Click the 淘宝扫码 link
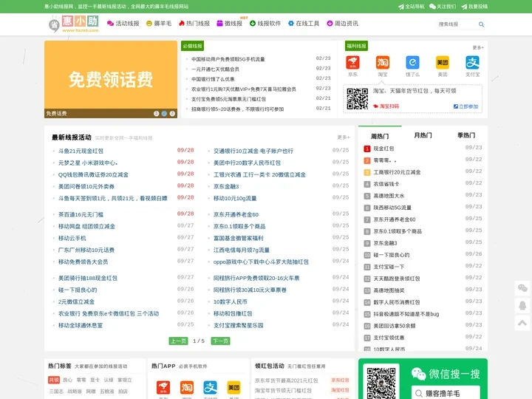 [386, 106]
